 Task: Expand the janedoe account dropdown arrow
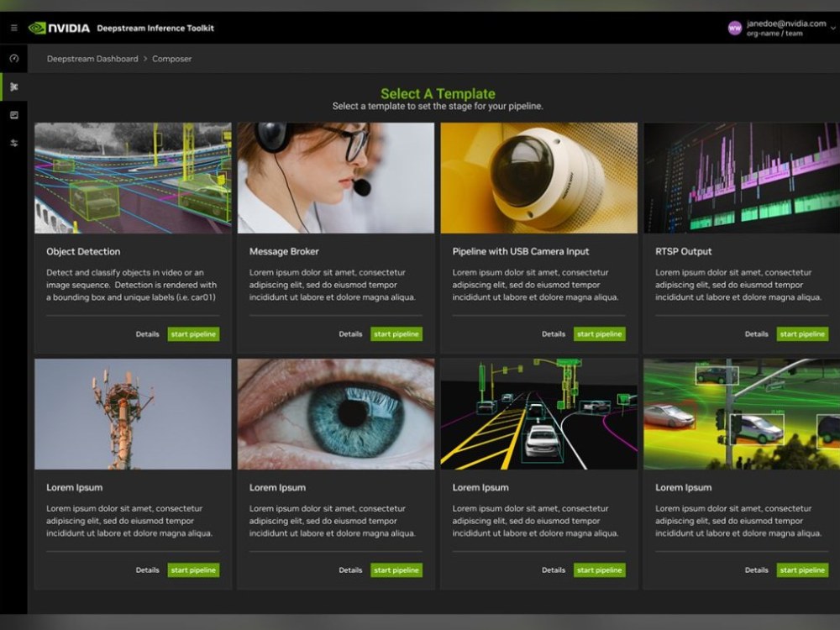click(x=833, y=28)
